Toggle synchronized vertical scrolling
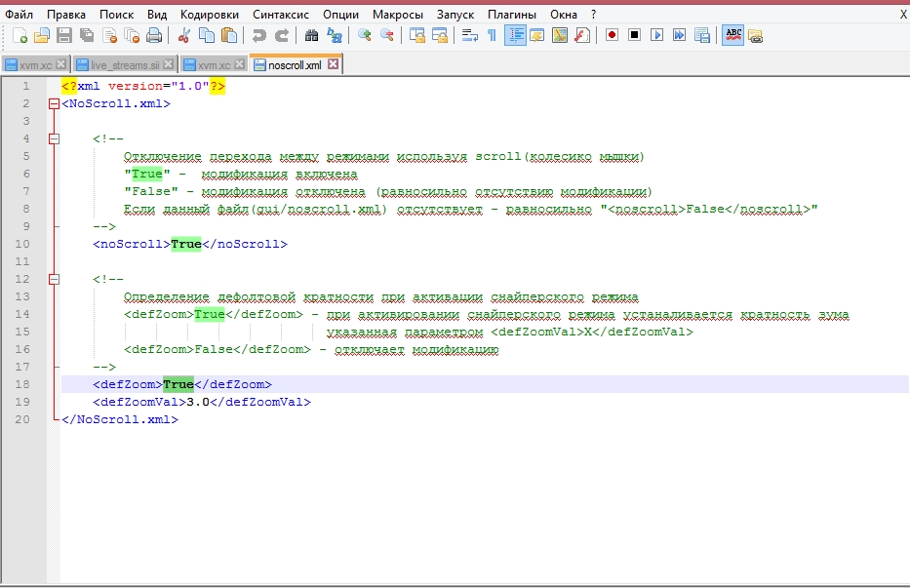 416,36
